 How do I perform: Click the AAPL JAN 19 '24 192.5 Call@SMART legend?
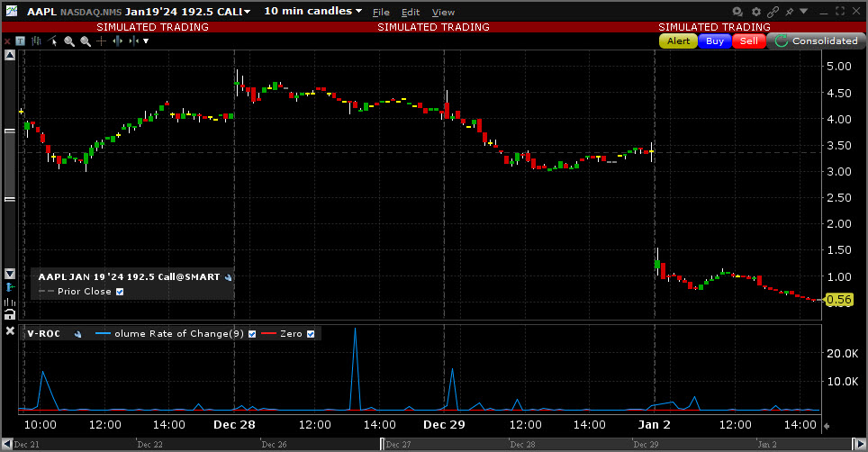click(129, 277)
